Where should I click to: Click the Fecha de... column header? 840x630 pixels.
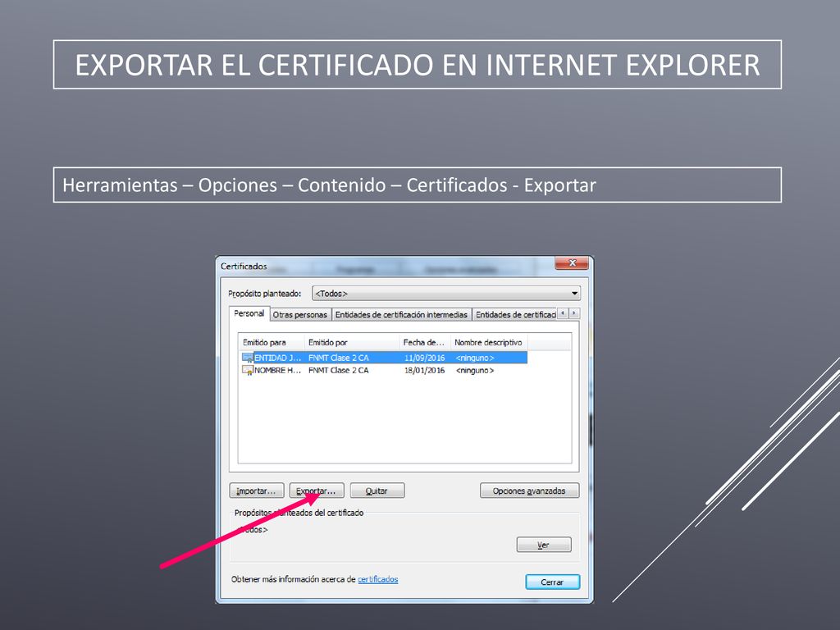click(x=425, y=342)
